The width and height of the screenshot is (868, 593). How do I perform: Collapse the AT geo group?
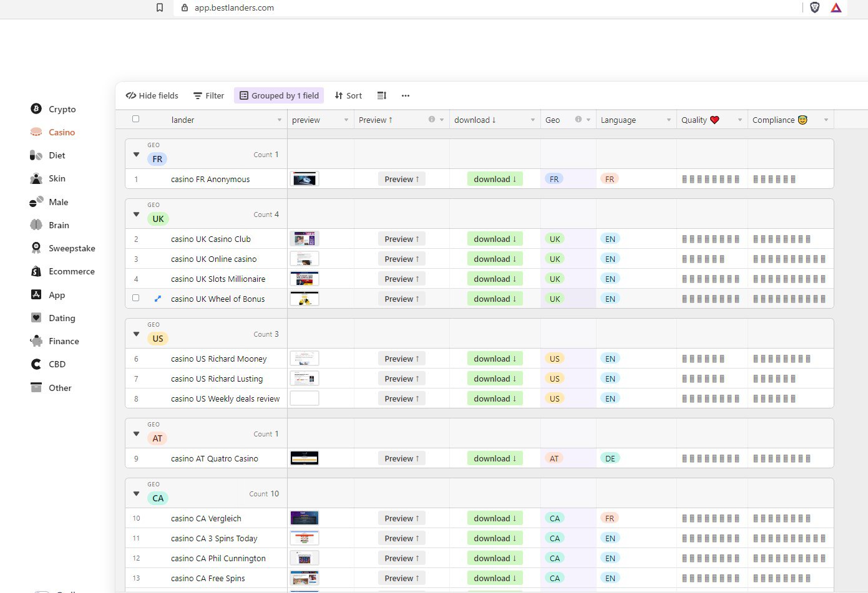pos(136,433)
